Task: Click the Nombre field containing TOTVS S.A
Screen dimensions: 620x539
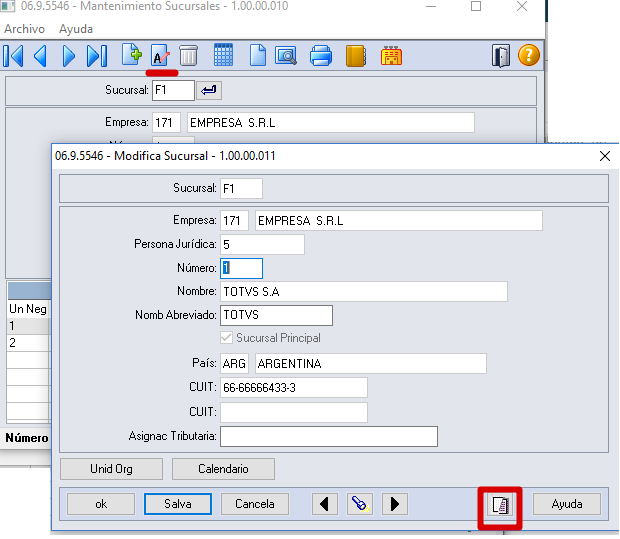Action: (x=364, y=291)
